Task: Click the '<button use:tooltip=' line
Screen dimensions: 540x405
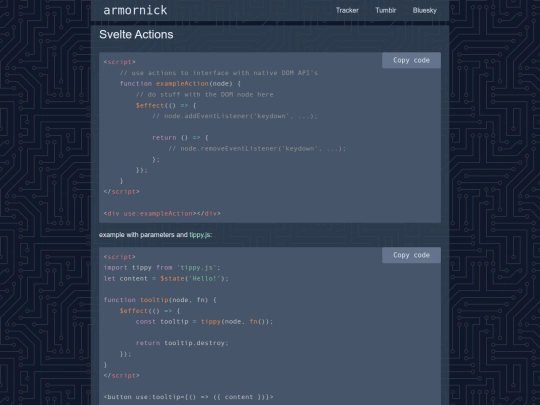Action: click(x=188, y=397)
